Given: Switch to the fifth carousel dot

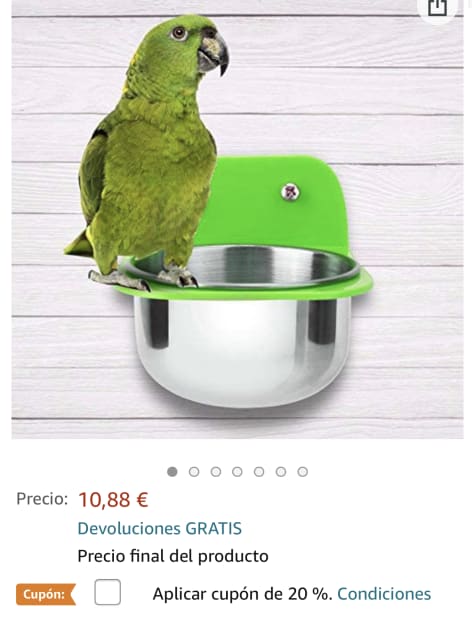Looking at the screenshot, I should (x=259, y=472).
